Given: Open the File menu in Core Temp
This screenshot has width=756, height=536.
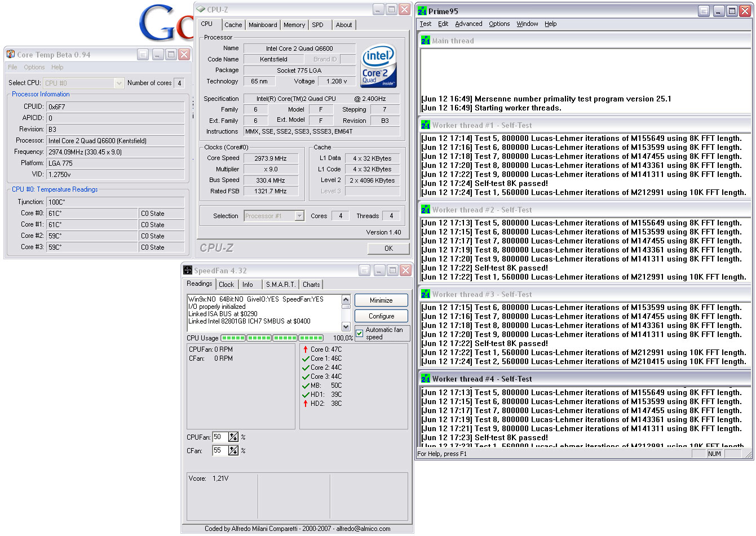Looking at the screenshot, I should [12, 67].
